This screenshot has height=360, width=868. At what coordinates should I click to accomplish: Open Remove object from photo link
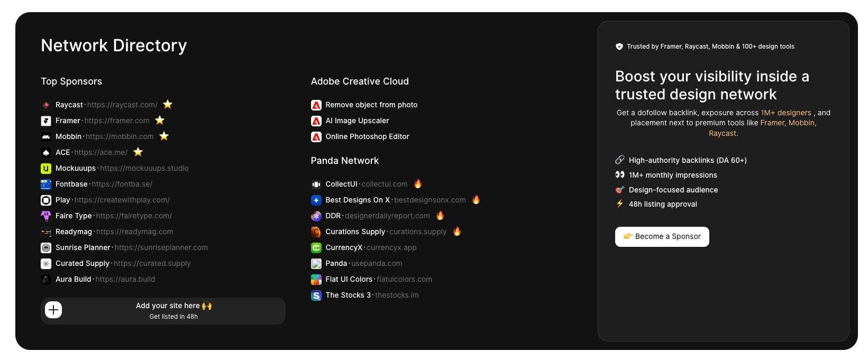[371, 105]
